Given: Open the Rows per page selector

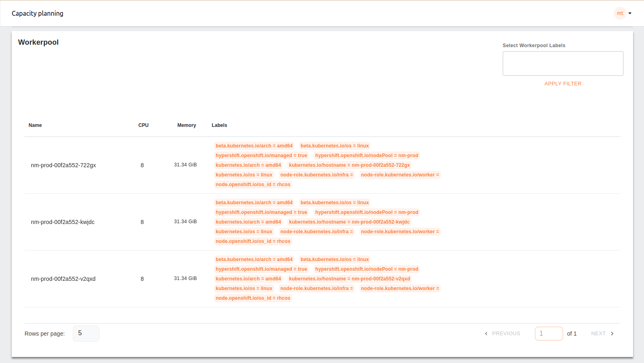Looking at the screenshot, I should (x=86, y=334).
